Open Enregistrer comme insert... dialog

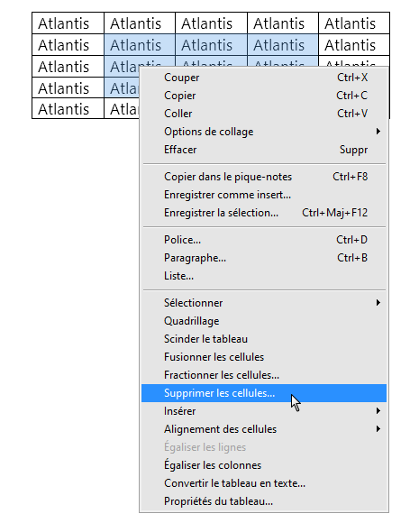[x=264, y=195]
